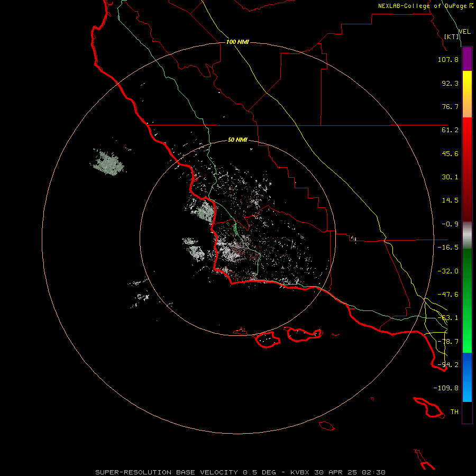Select the -32.0 scale value
Image resolution: width=476 pixels, height=476 pixels.
(448, 271)
